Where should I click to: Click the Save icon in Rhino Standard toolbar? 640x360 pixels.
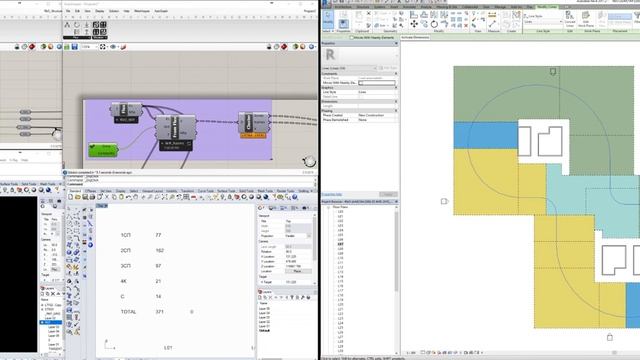85,197
